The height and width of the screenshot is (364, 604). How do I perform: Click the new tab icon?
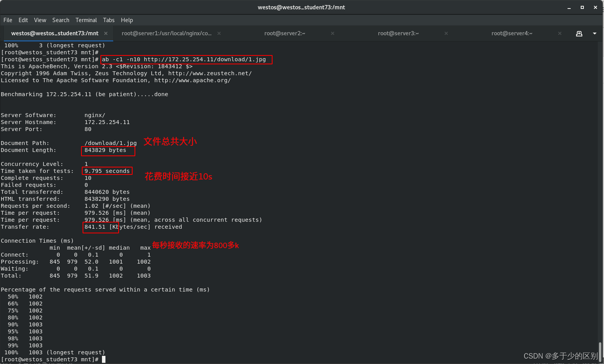coord(579,34)
